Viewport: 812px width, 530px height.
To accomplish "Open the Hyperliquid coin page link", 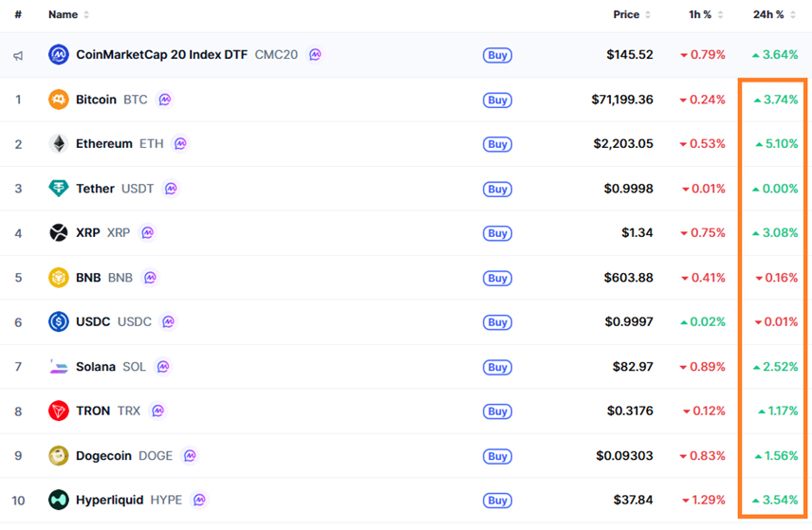I will click(110, 500).
